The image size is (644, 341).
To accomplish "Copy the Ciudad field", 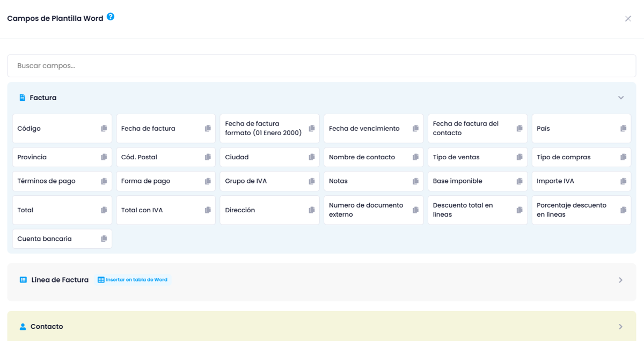I will 312,157.
